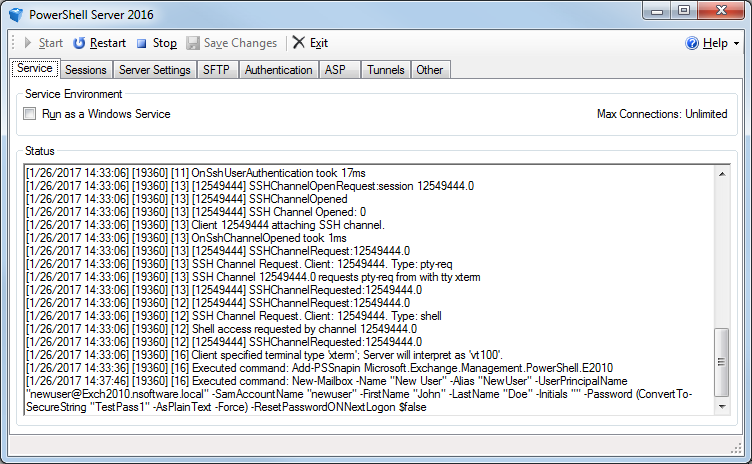Click the 'SecureString "TestPass1"' last log line

(x=226, y=407)
